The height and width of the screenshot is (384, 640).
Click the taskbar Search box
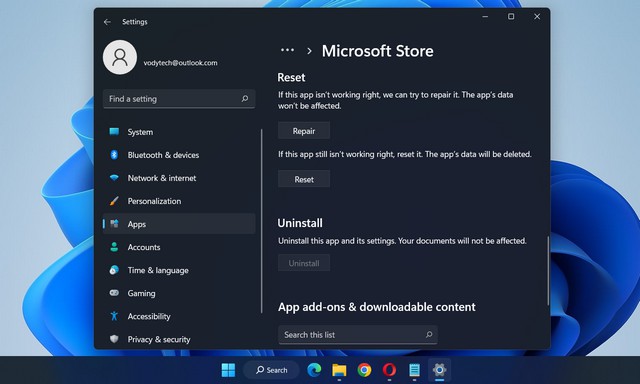click(x=272, y=370)
